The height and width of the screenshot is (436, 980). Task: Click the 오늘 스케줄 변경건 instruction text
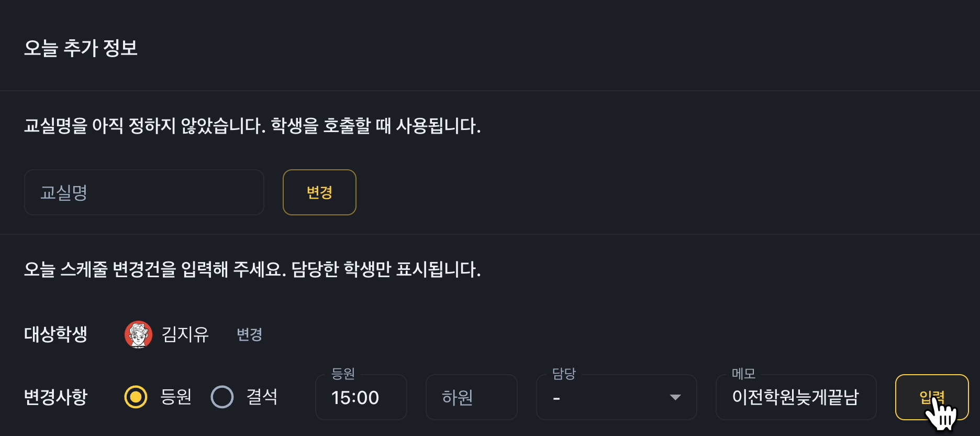pyautogui.click(x=252, y=269)
